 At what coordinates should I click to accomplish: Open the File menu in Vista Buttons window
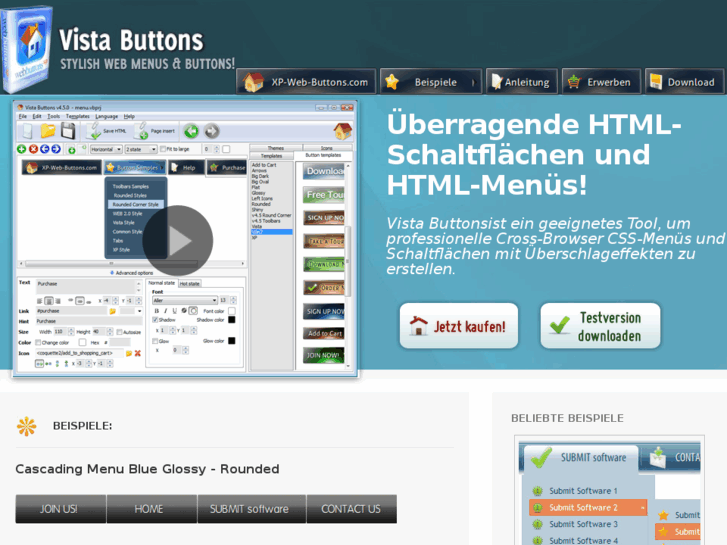pyautogui.click(x=22, y=116)
